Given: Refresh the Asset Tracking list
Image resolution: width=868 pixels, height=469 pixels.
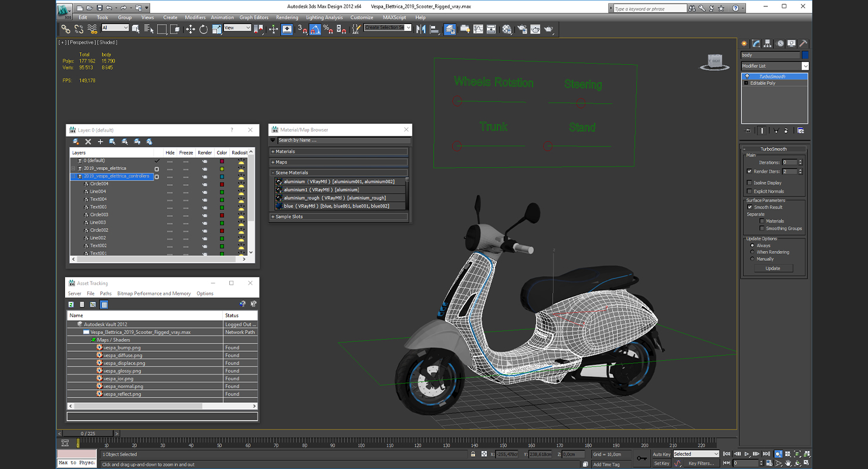Looking at the screenshot, I should point(71,304).
